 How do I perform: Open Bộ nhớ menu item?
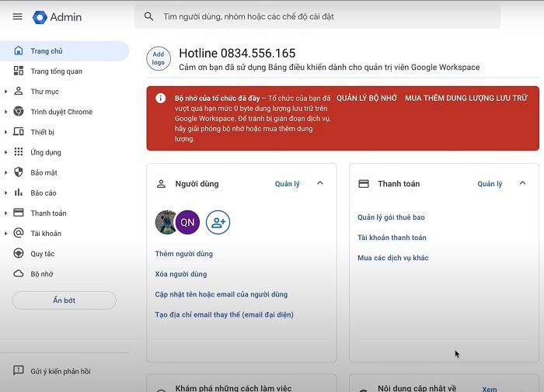coord(65,274)
